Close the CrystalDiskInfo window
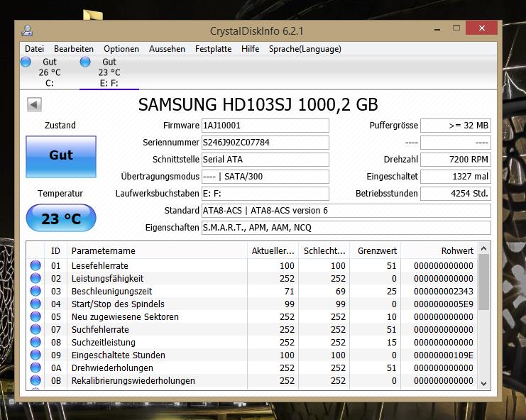The image size is (526, 420). (482, 28)
